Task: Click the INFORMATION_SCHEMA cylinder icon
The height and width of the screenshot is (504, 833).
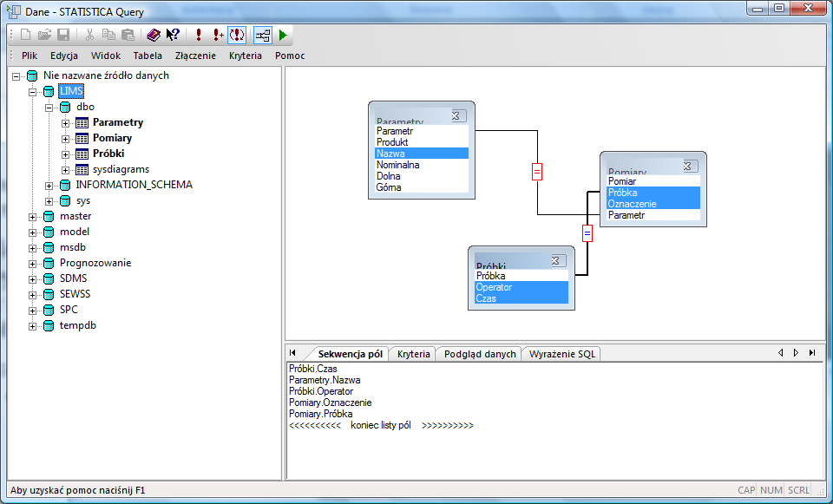Action: (x=65, y=186)
